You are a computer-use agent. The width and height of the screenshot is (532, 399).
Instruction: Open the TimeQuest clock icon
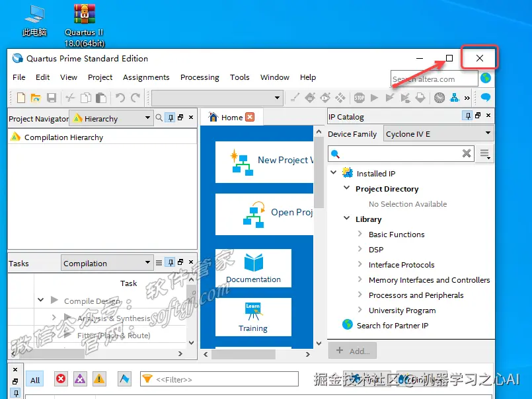439,98
